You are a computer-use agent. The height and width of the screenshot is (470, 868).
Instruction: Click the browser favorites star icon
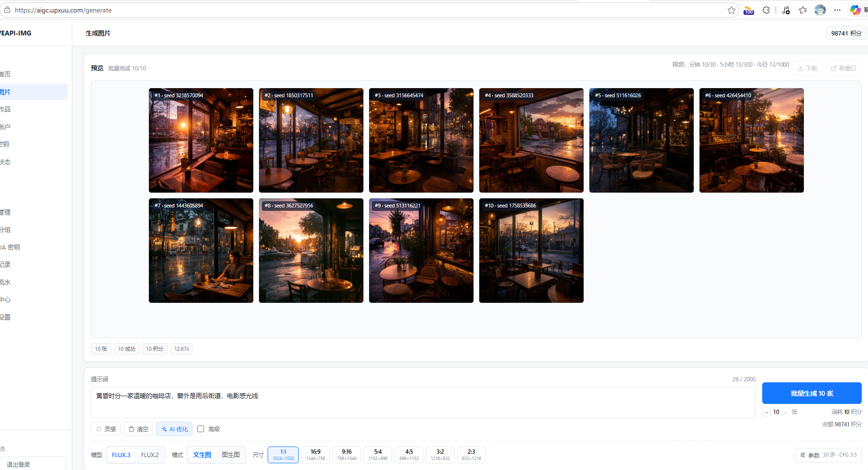pos(731,10)
